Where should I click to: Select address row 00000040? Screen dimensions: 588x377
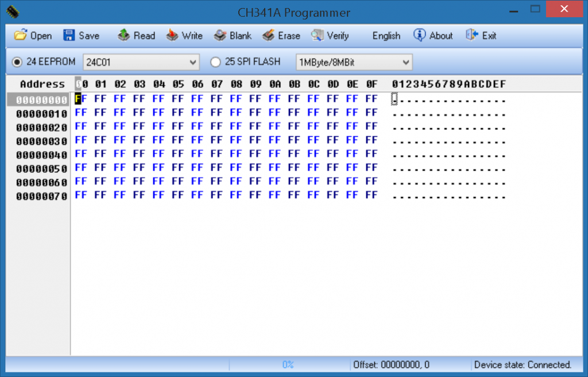[41, 155]
